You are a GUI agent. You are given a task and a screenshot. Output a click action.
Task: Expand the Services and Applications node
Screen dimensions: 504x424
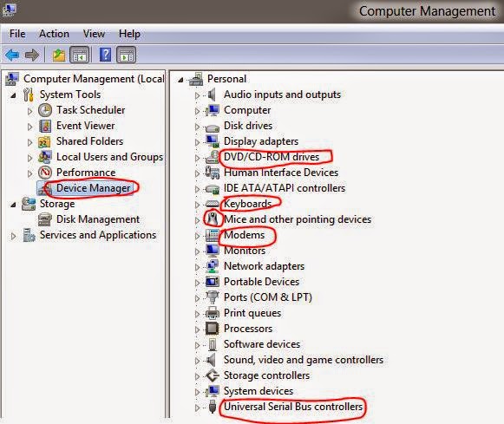[x=13, y=237]
